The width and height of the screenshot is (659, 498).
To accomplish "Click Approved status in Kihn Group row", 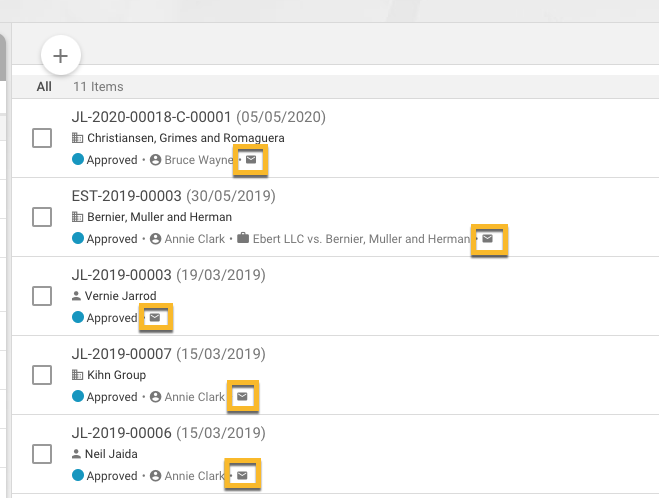I will click(112, 397).
